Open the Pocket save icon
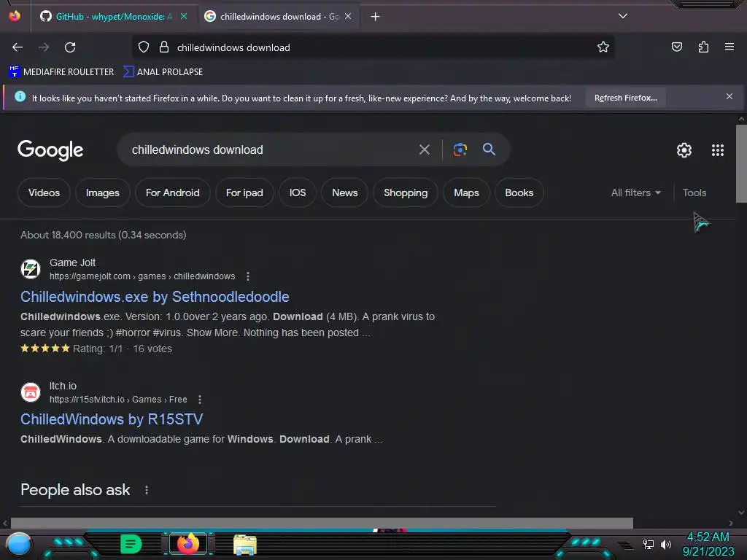The width and height of the screenshot is (747, 560). [x=676, y=47]
